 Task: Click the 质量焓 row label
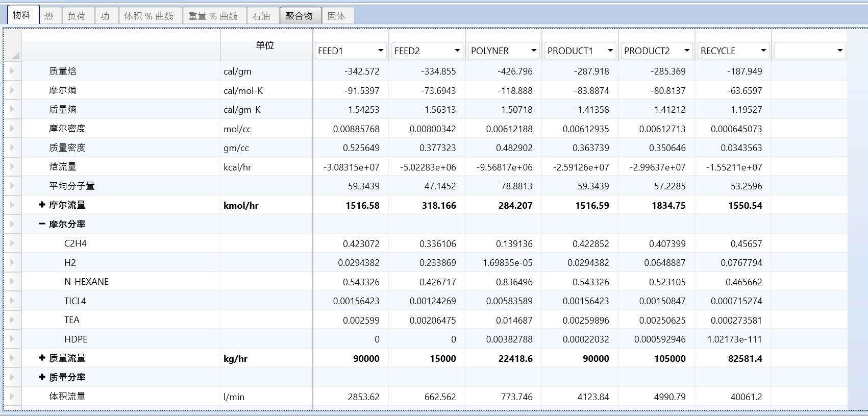[x=63, y=71]
